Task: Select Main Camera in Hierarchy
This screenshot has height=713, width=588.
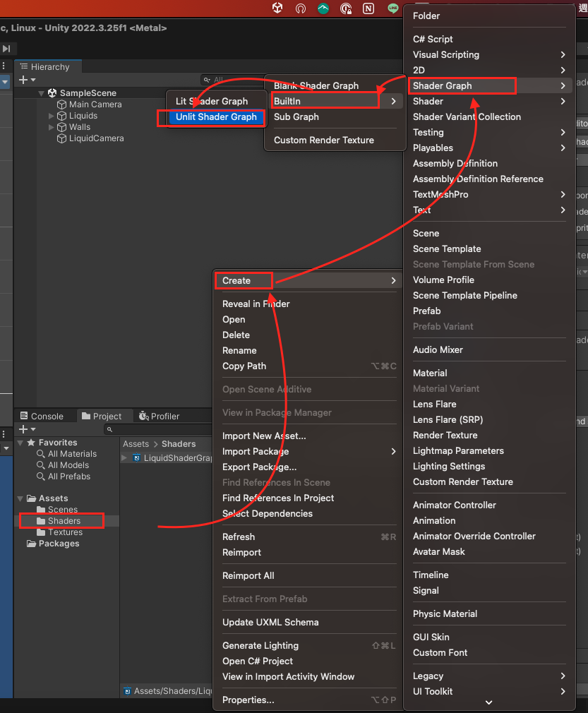Action: [x=95, y=104]
